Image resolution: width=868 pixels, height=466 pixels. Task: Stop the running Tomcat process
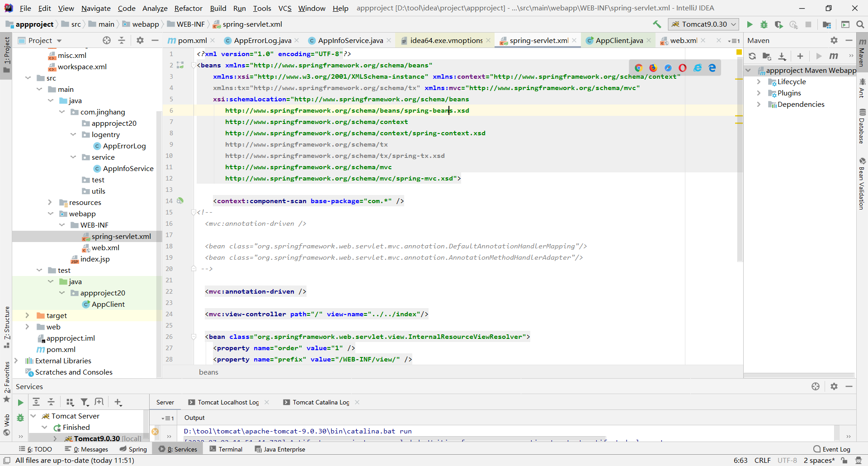(809, 25)
